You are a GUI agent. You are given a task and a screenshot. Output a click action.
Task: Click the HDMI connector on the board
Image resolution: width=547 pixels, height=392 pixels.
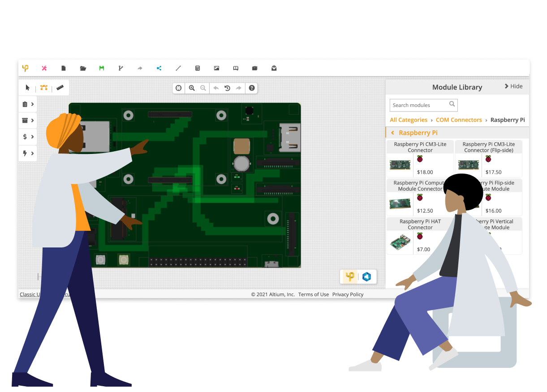point(289,137)
